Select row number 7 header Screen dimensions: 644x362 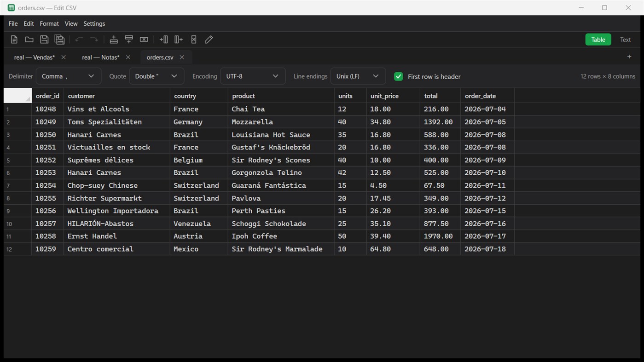(x=17, y=185)
